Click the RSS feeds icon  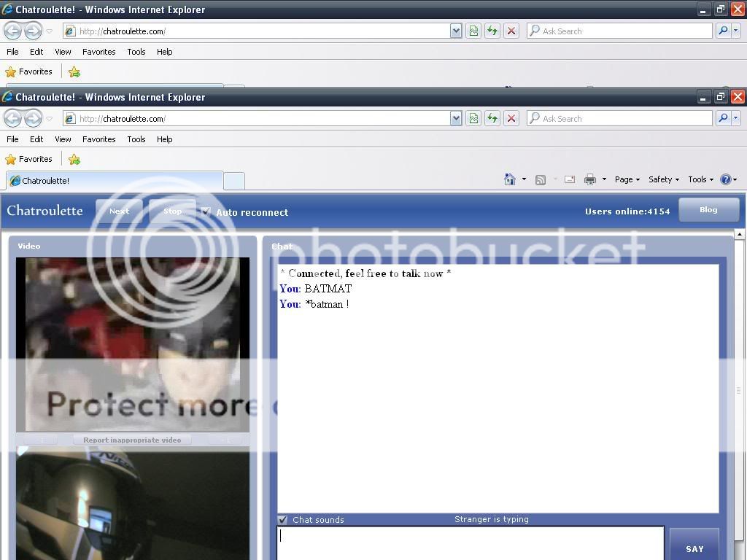(541, 179)
